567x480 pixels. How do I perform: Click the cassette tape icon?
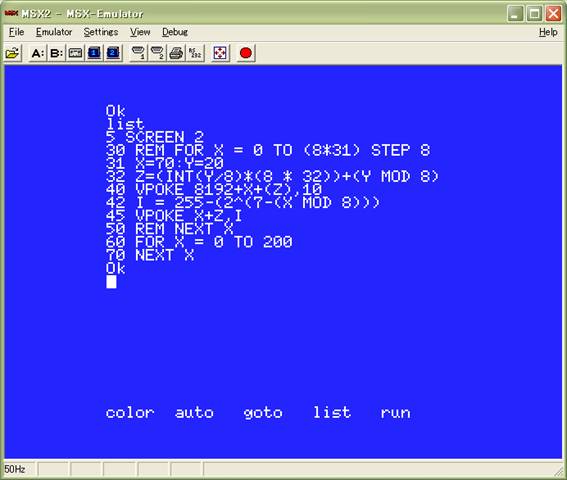click(x=75, y=54)
